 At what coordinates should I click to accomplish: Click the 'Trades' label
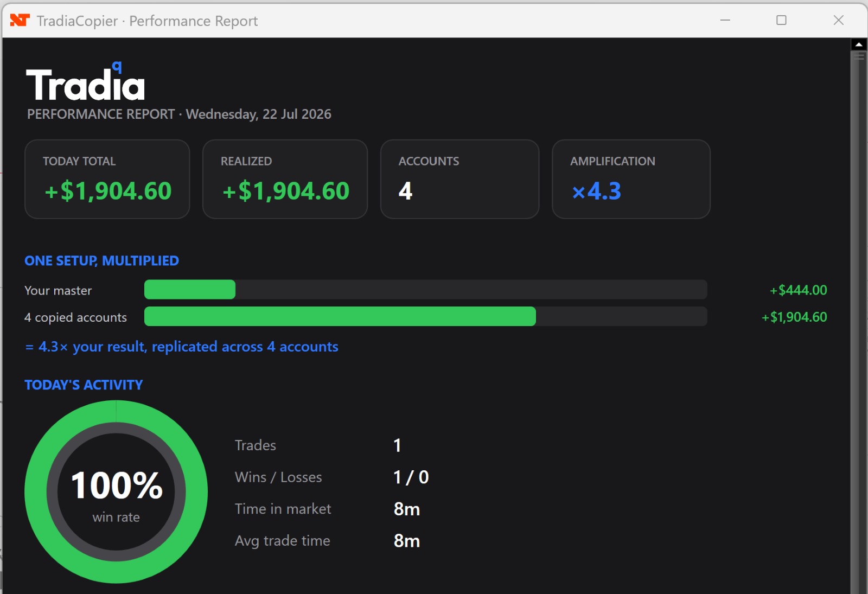coord(256,445)
